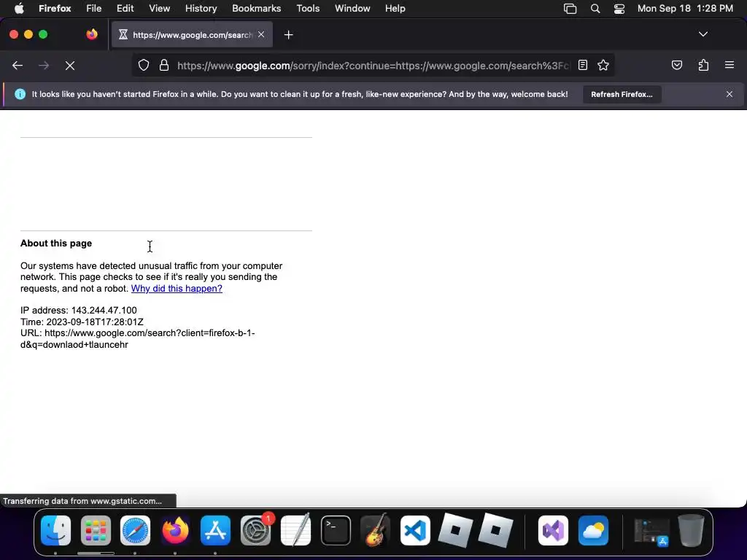747x560 pixels.
Task: Open tracking protection shield info
Action: pyautogui.click(x=144, y=65)
